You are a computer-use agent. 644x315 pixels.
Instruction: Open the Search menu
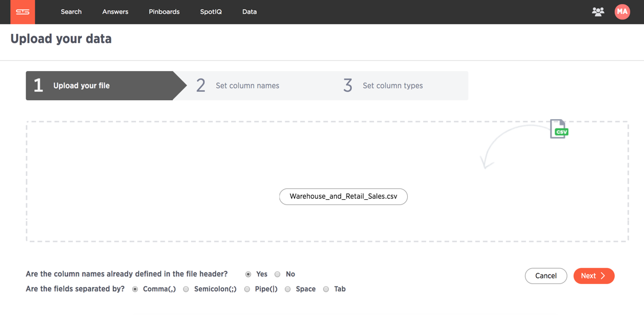pos(71,12)
